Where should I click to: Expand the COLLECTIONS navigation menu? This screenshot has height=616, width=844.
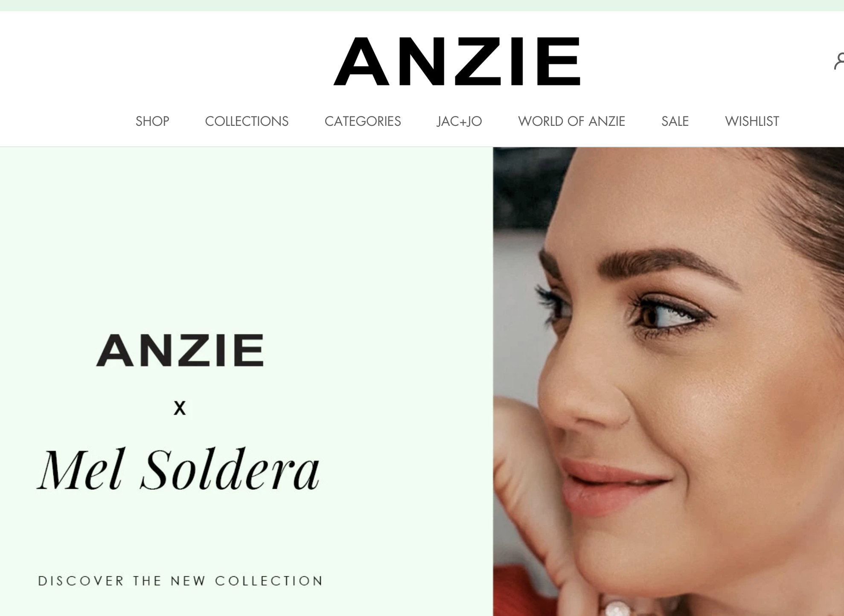point(247,121)
